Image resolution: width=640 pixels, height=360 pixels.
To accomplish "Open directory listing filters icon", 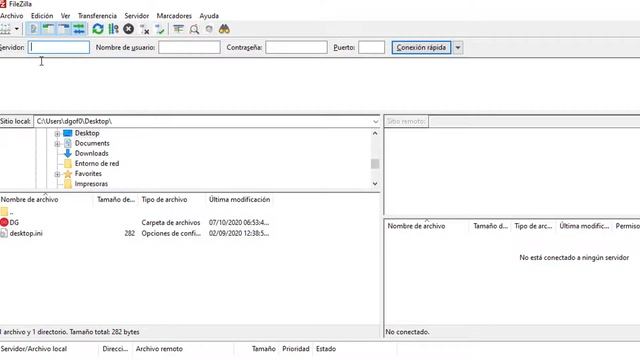I will tap(178, 29).
